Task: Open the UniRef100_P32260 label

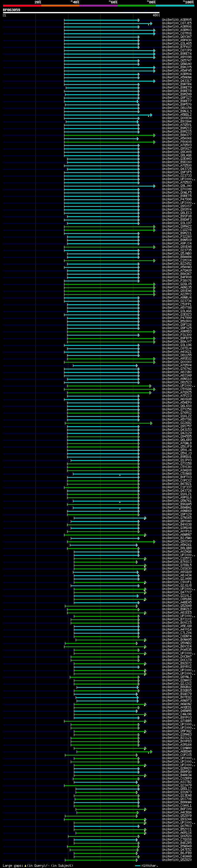Action: (177, 236)
